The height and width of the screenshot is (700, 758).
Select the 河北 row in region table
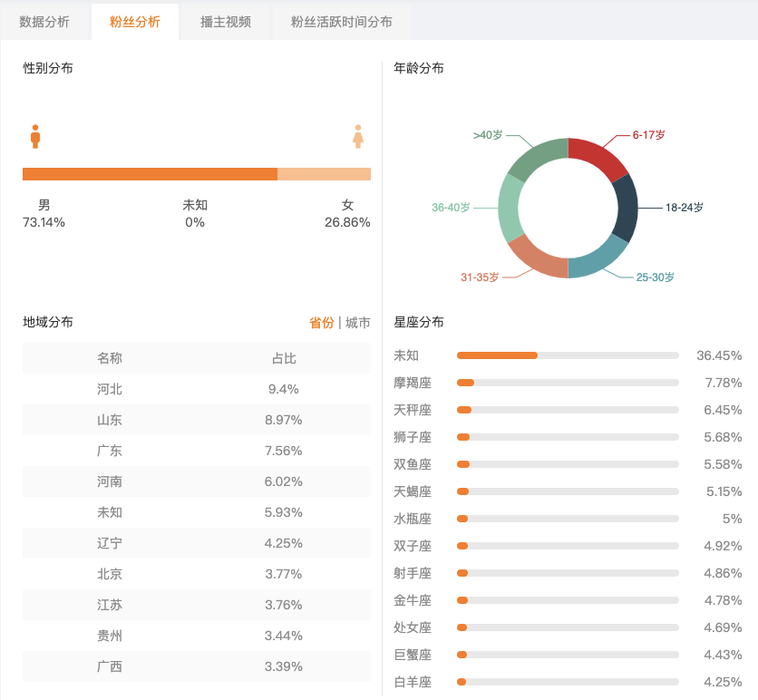click(x=197, y=389)
